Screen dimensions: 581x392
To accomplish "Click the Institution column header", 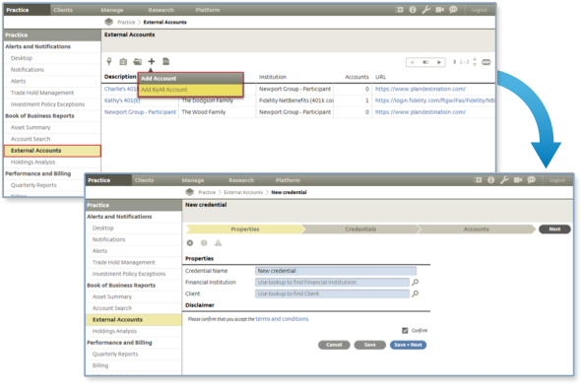I will 273,77.
